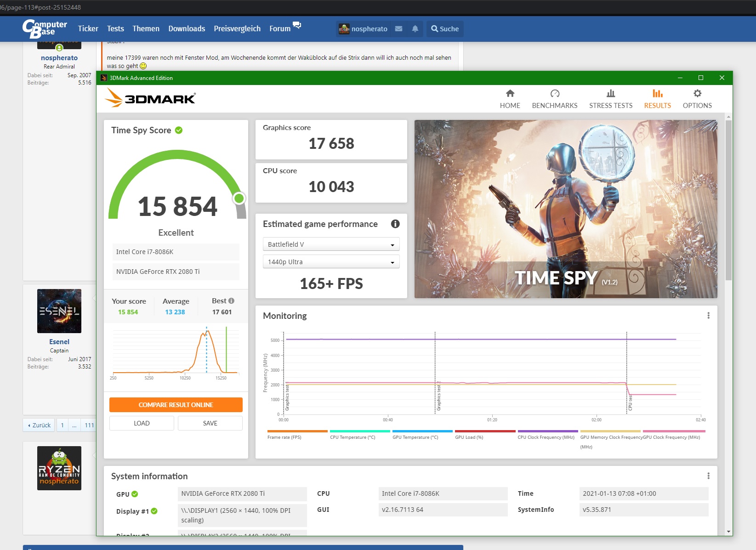The height and width of the screenshot is (550, 756).
Task: Open the game selection dropdown Battlefield V
Action: tap(331, 244)
